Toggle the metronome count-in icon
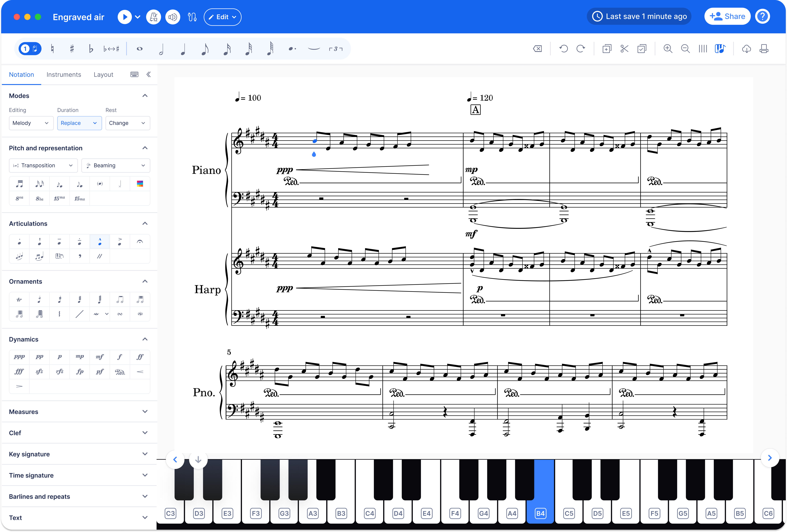This screenshot has height=532, width=787. (153, 17)
